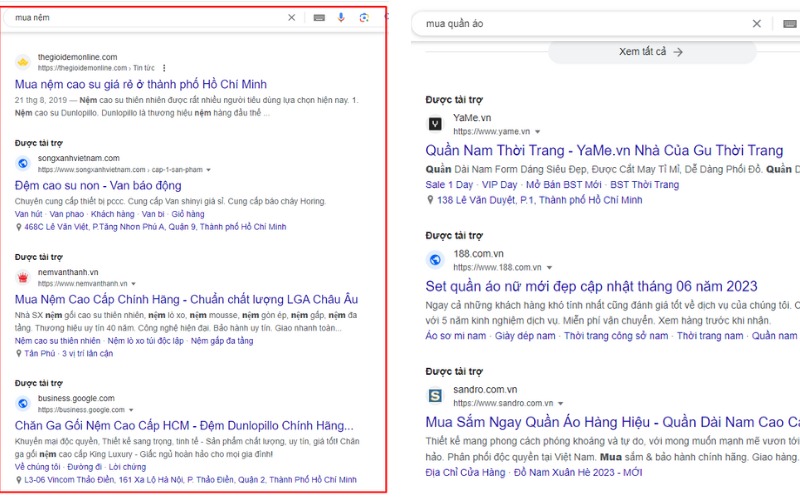The height and width of the screenshot is (500, 800).
Task: Open the on-screen keyboard in "mua nệm" search
Action: 318,17
